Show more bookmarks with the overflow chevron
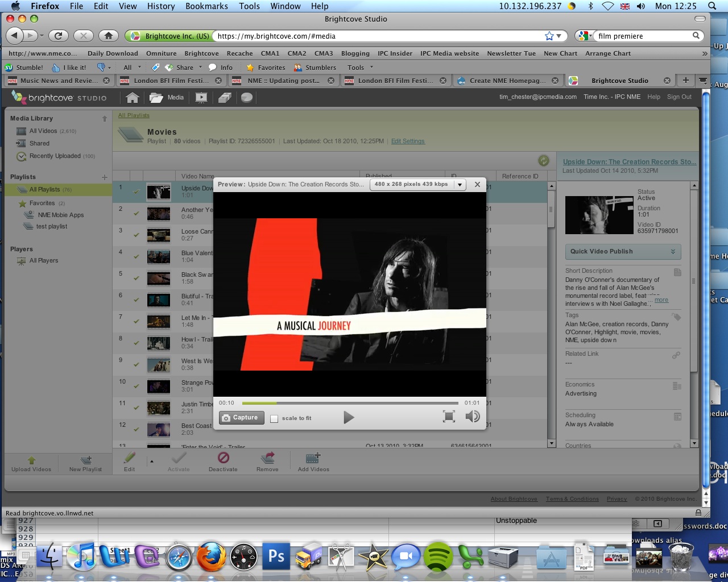The width and height of the screenshot is (728, 582). (x=705, y=53)
